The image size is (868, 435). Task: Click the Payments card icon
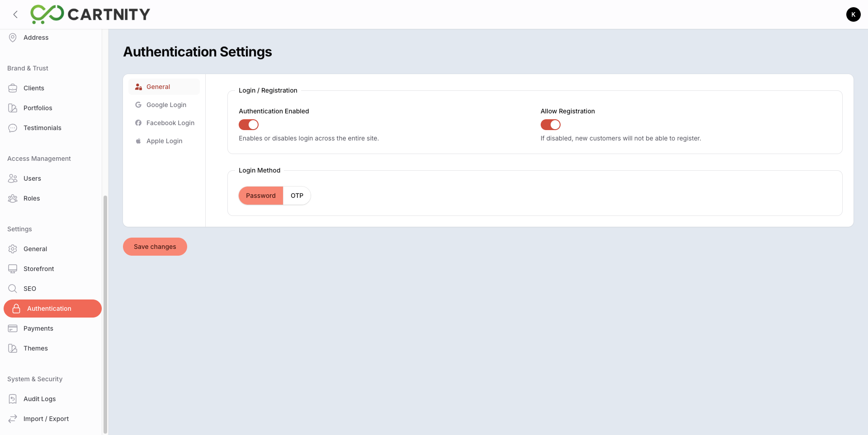point(13,328)
